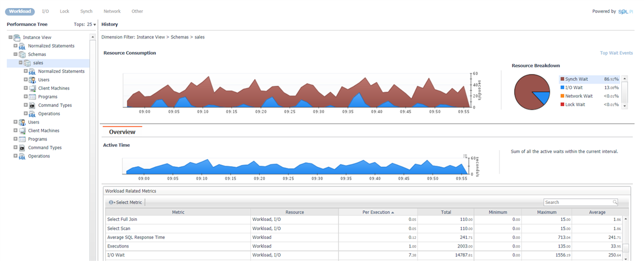Select the Average SQL Response Time row

click(364, 238)
